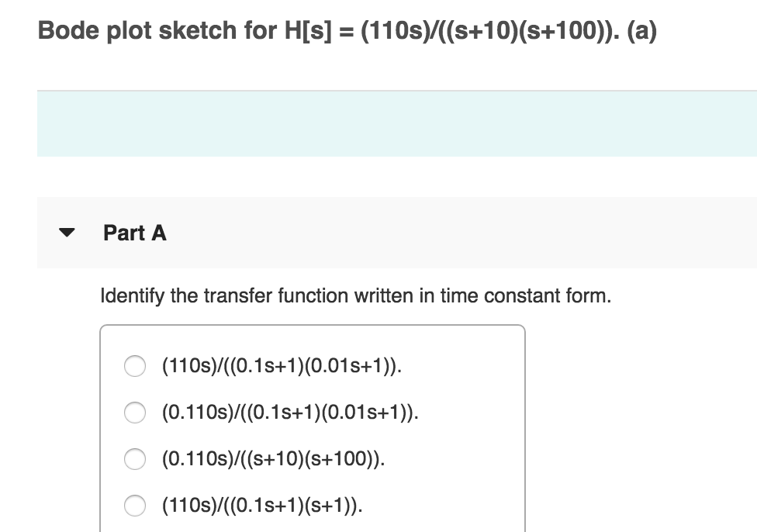The width and height of the screenshot is (757, 532).
Task: Select radio button for (110s)/((0.1s+1)(0.01s+1))
Action: tap(134, 365)
